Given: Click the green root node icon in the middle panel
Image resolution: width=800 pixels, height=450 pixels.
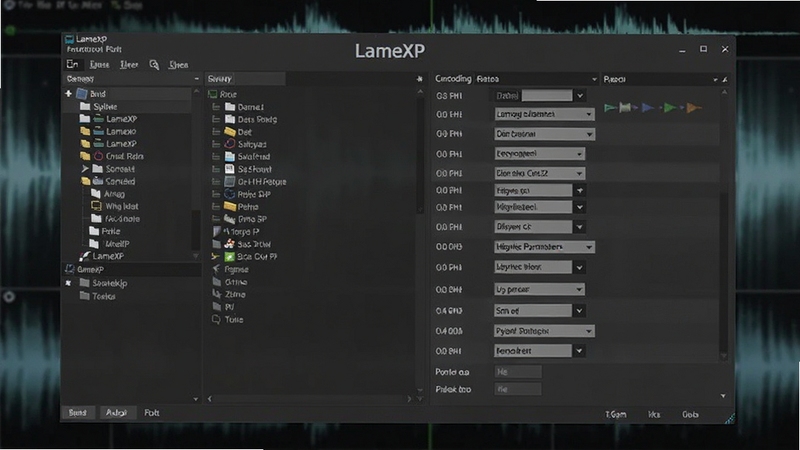Looking at the screenshot, I should coord(213,94).
